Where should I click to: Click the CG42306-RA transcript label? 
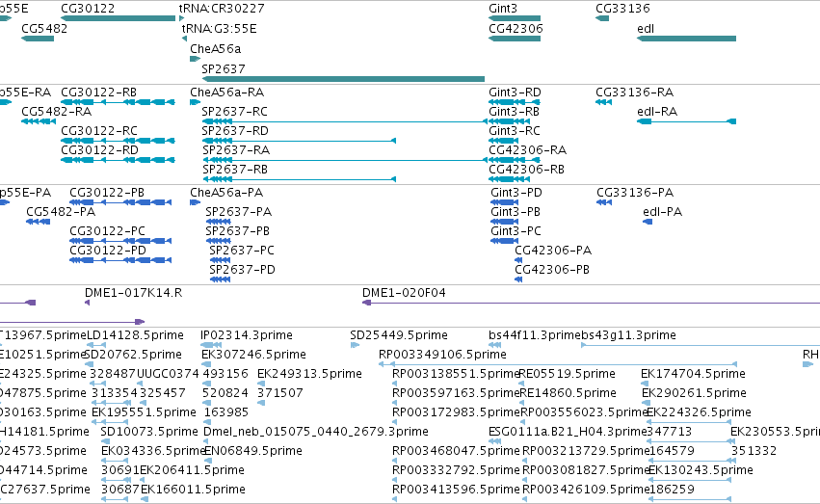coord(528,150)
